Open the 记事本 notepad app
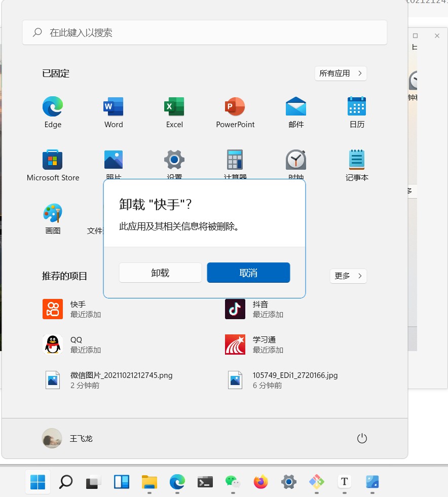 pos(357,165)
